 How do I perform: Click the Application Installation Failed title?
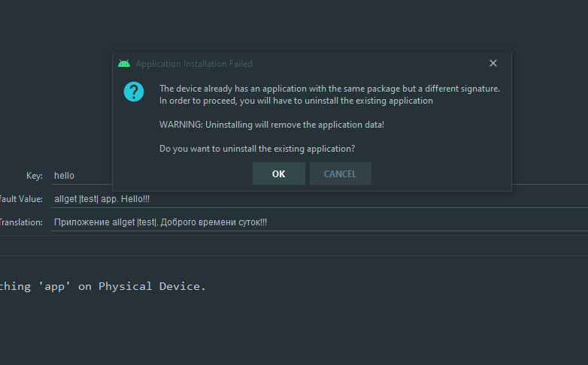[194, 64]
